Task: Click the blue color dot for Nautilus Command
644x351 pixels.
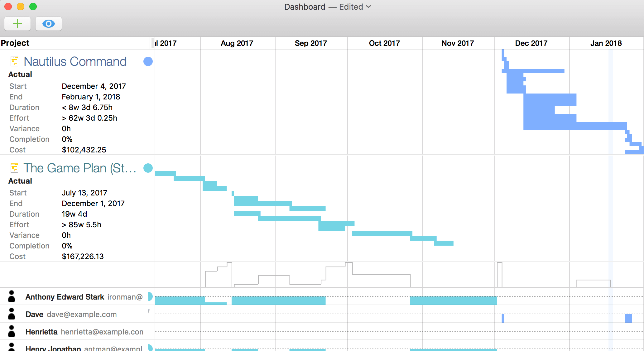Action: click(x=148, y=61)
